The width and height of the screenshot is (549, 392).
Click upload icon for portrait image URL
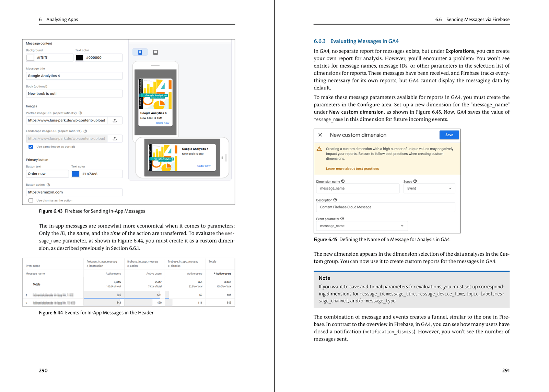115,120
